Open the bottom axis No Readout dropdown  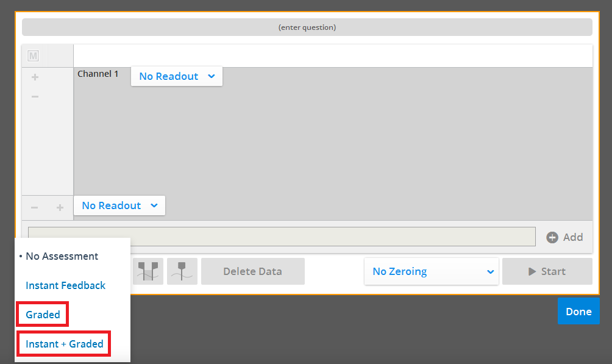(x=119, y=205)
